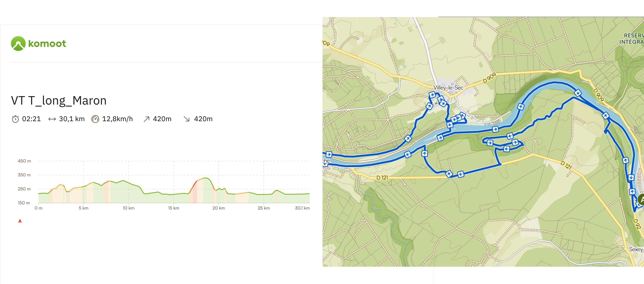Click the tour title VT T_long_Maron

coord(59,101)
